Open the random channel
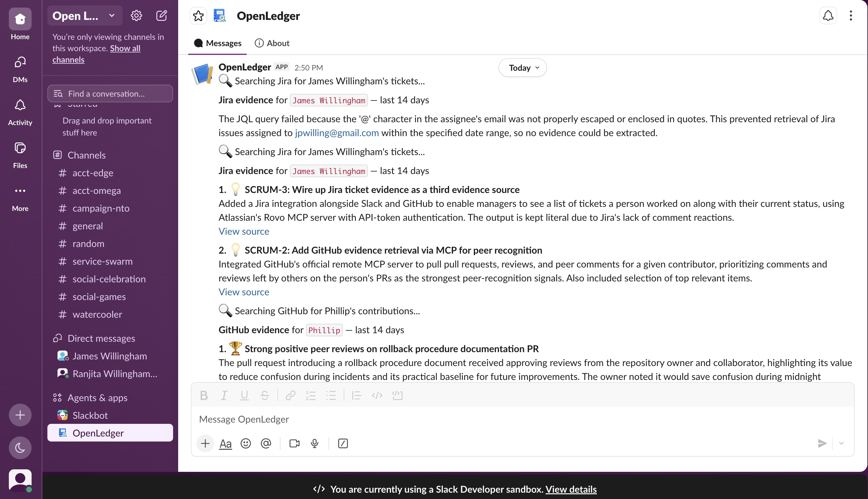Image resolution: width=868 pixels, height=499 pixels. pos(110,244)
